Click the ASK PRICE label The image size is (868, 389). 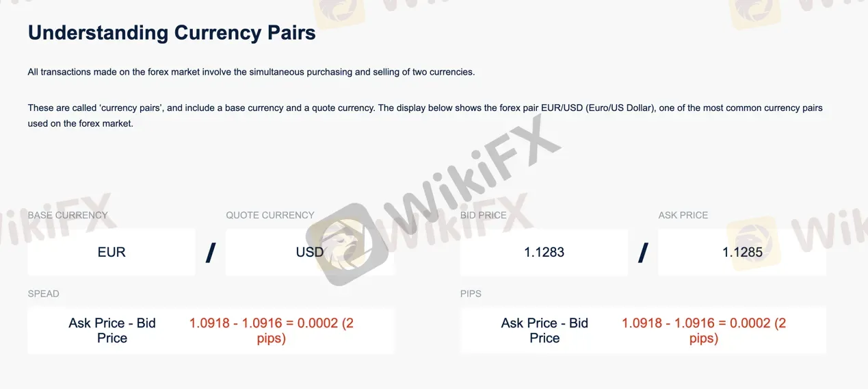pyautogui.click(x=683, y=215)
